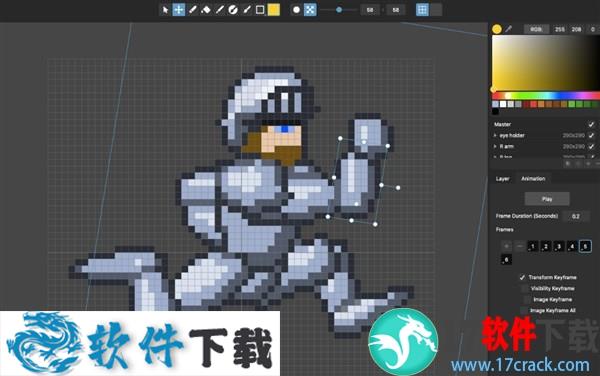This screenshot has width=600, height=376.
Task: Select the Master layer row
Action: 544,124
